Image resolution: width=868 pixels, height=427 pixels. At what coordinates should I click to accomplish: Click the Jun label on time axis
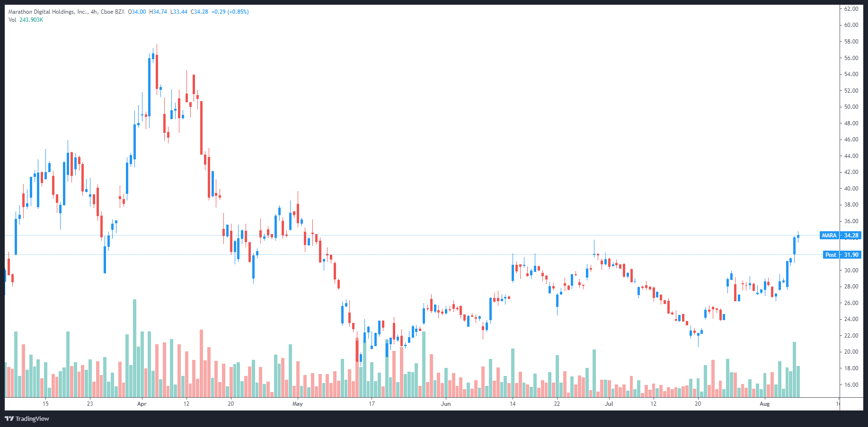pos(445,404)
